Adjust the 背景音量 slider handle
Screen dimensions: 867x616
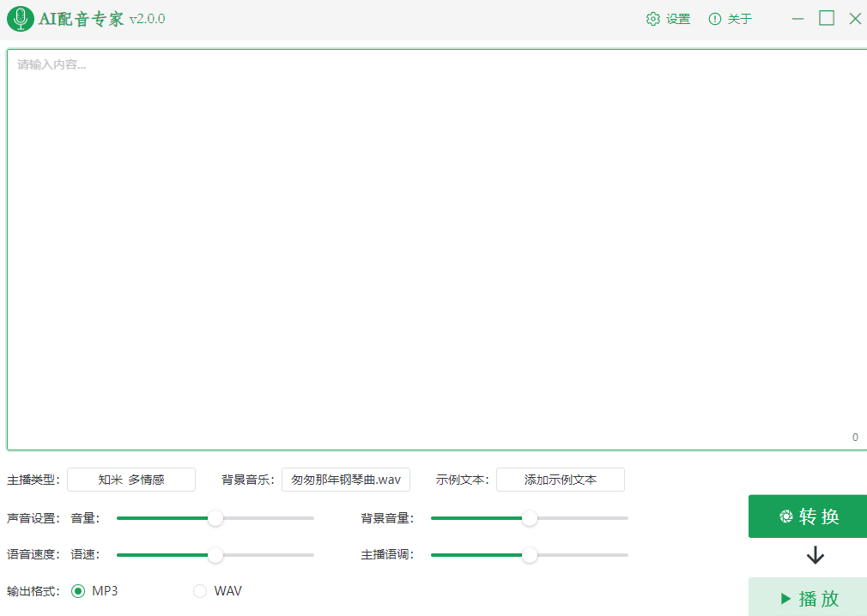(x=529, y=518)
